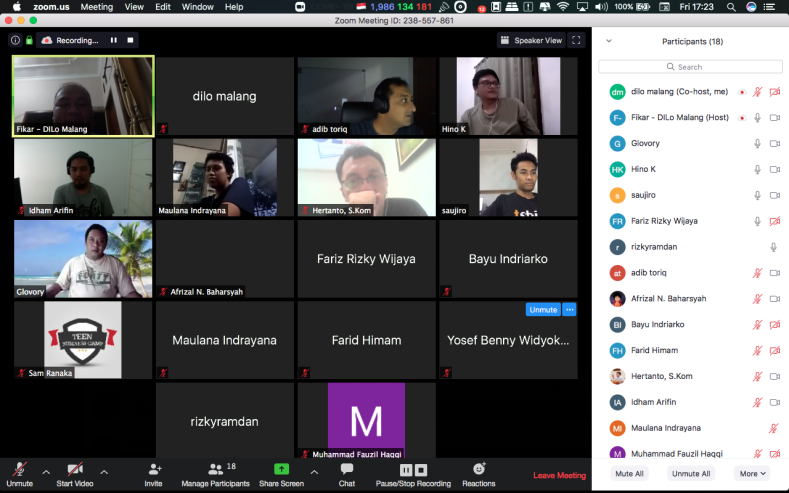Click Hertanto, S.Kom's muted mic in list
This screenshot has height=493, width=789.
[757, 377]
